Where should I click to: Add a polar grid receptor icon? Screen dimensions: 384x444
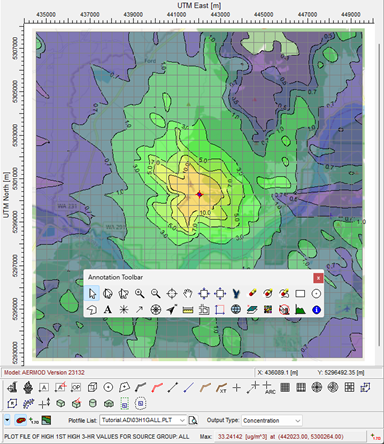pos(317,387)
